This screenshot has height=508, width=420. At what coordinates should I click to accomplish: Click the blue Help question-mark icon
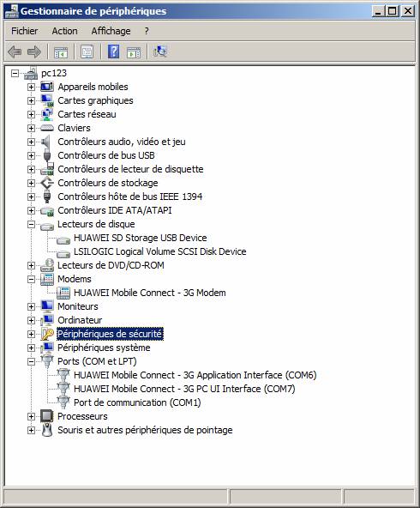[114, 51]
